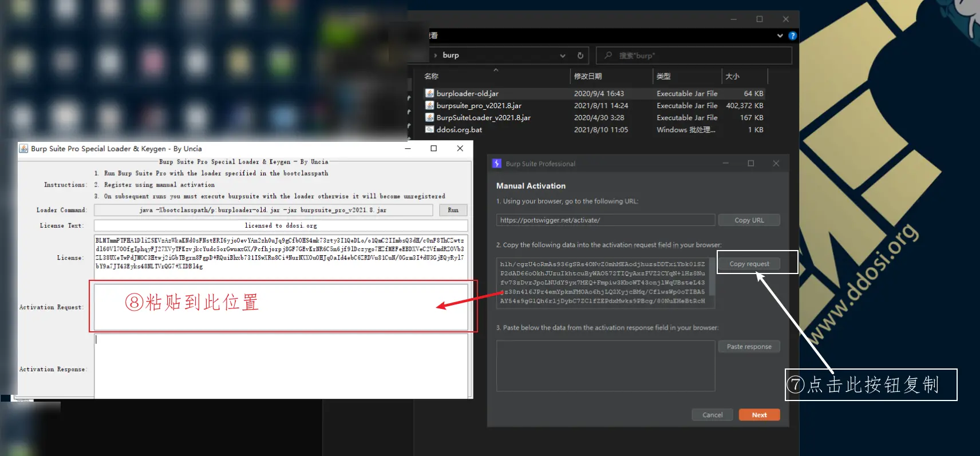Click the Explorer search box for burp

[x=694, y=55]
